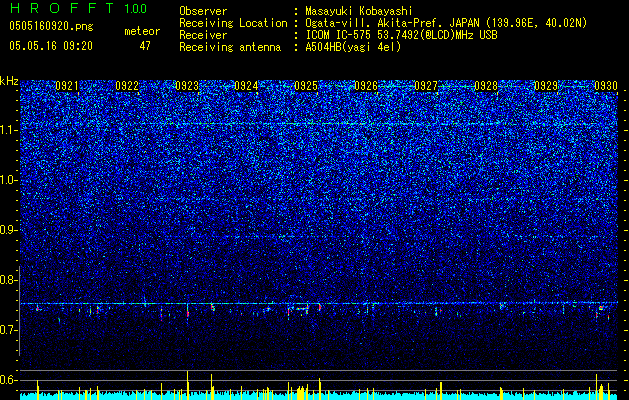This screenshot has height=400, width=629.
Task: Click the 0925 time marker
Action: (x=306, y=86)
